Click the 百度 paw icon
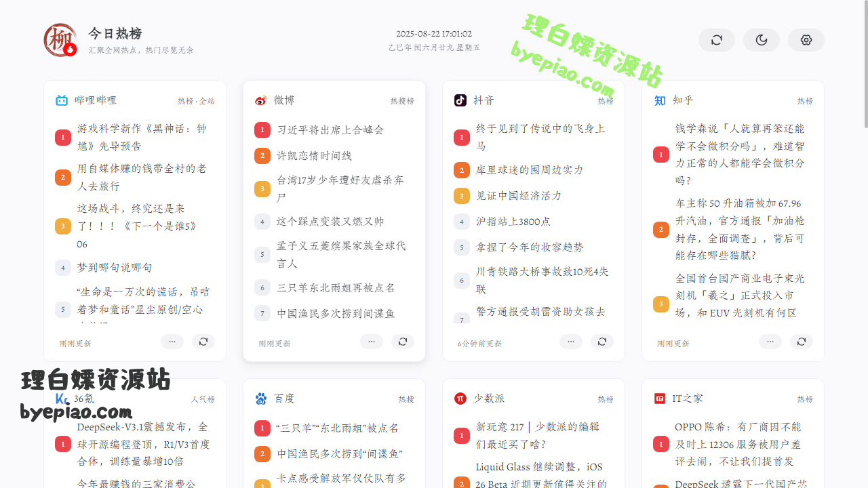Viewport: 868px width, 488px height. click(x=261, y=399)
